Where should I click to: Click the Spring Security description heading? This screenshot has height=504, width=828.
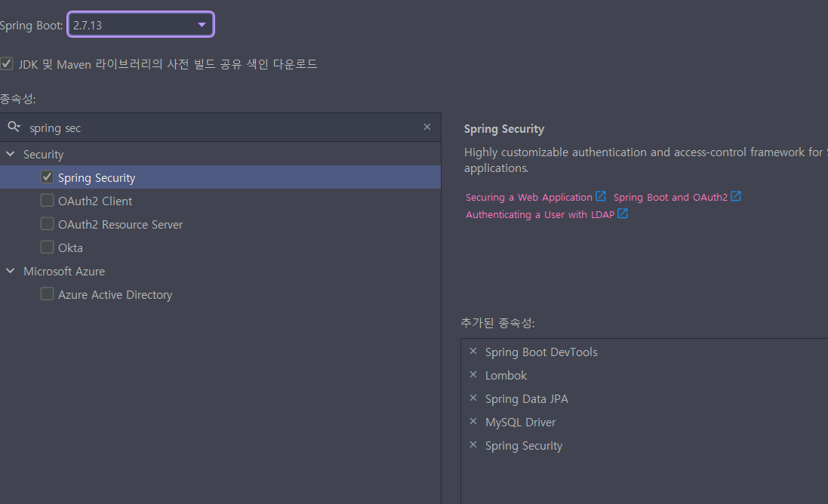[503, 129]
